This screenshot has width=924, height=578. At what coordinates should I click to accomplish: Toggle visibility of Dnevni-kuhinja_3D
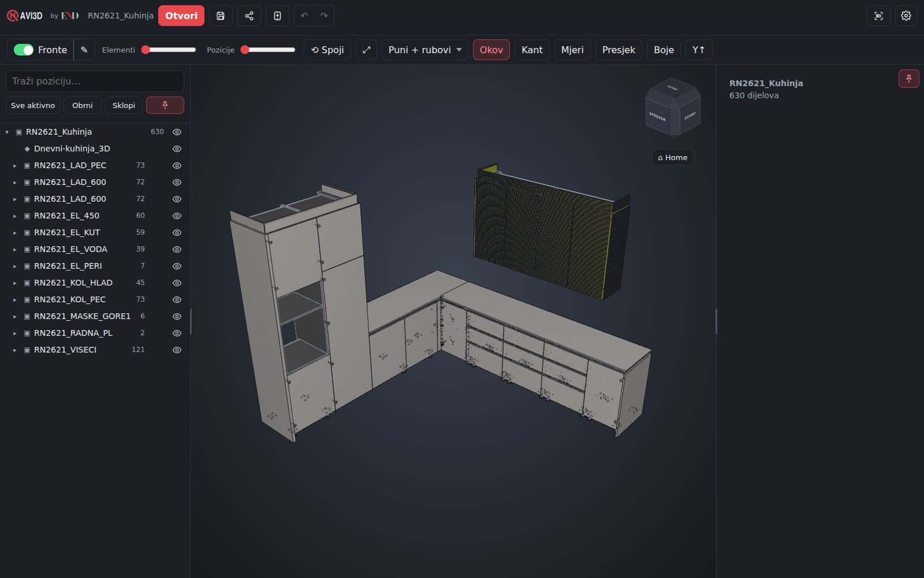tap(177, 149)
